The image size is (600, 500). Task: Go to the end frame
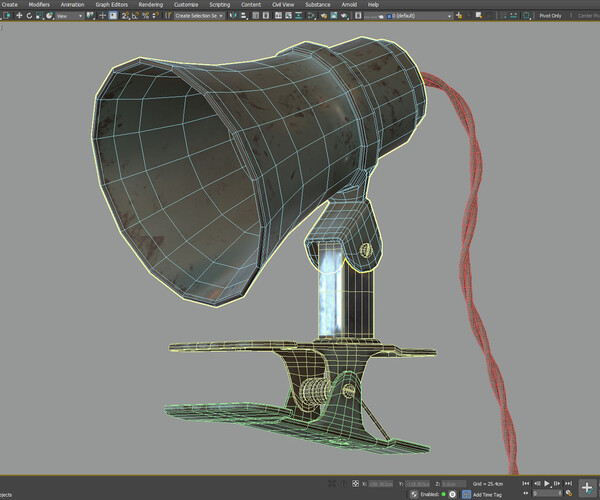tap(569, 484)
